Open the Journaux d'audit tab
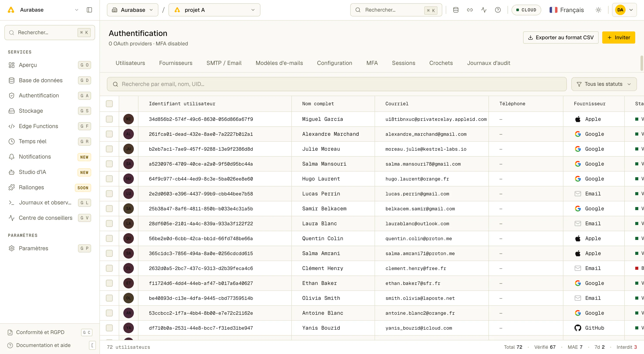The height and width of the screenshot is (354, 644). [488, 63]
